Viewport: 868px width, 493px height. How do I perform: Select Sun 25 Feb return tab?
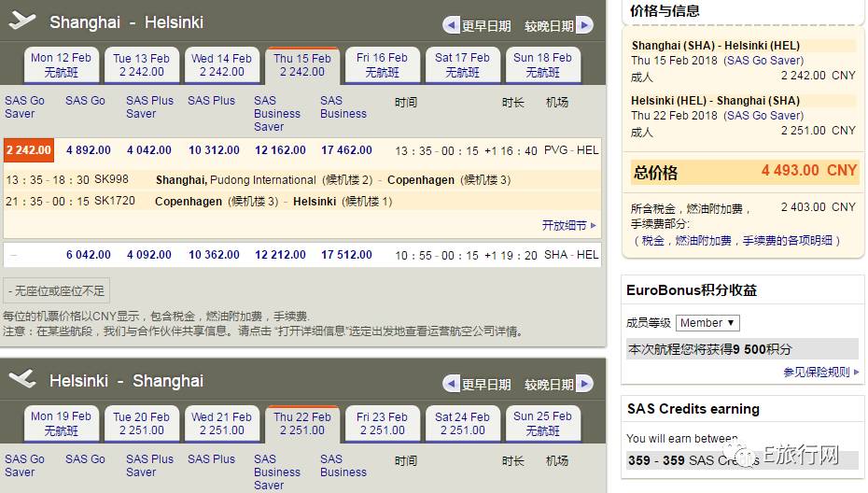pos(542,423)
